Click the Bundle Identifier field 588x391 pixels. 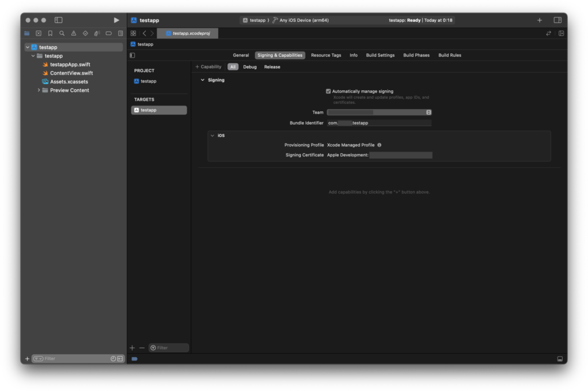(x=379, y=123)
